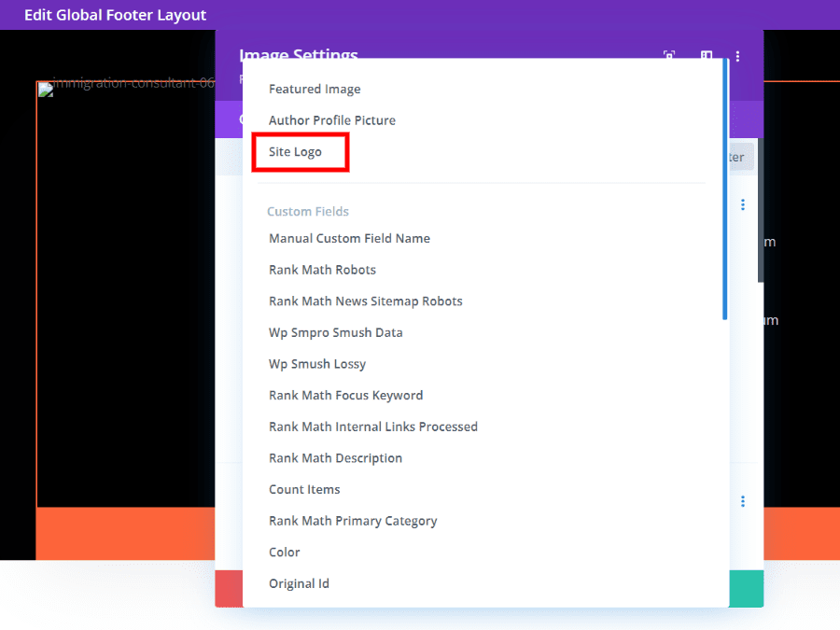Pick the Wp Smush Lossy field
Viewport: 840px width, 630px height.
(316, 364)
